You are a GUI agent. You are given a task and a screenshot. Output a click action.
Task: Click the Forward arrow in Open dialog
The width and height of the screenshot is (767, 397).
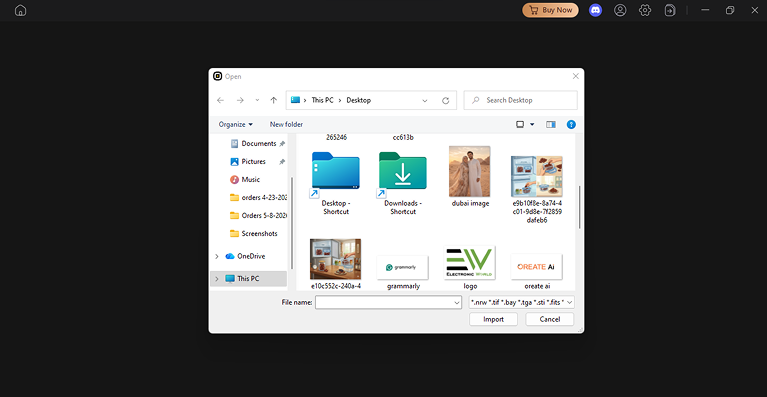(x=240, y=100)
